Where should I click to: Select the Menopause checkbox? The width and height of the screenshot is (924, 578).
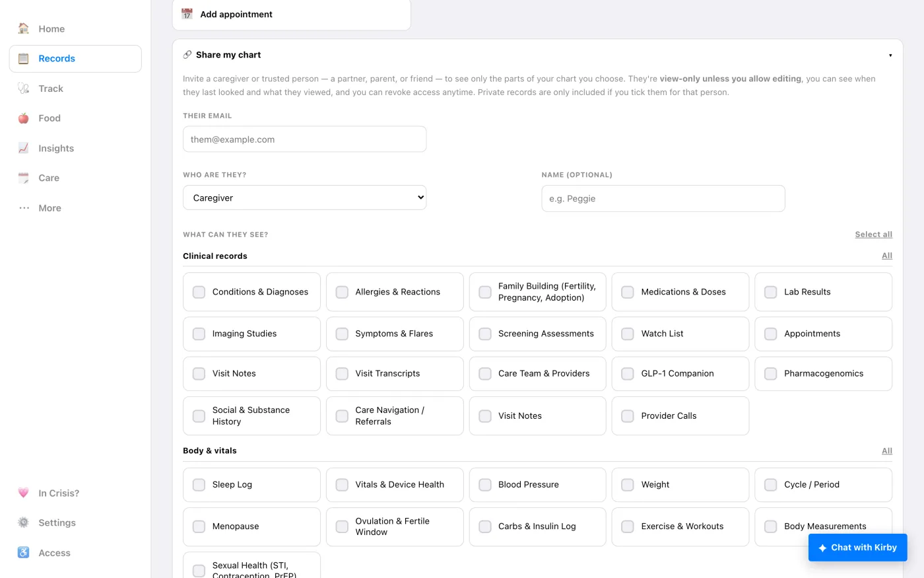point(199,526)
